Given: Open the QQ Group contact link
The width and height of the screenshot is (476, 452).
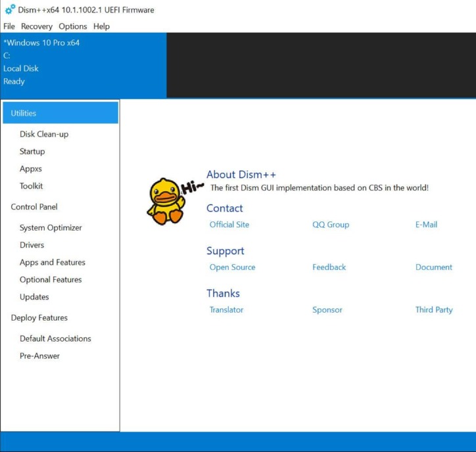Looking at the screenshot, I should (x=331, y=225).
